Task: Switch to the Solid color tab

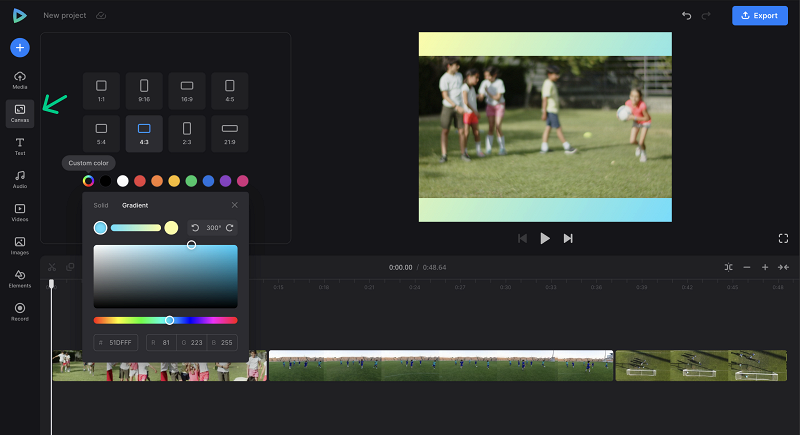Action: (x=101, y=206)
